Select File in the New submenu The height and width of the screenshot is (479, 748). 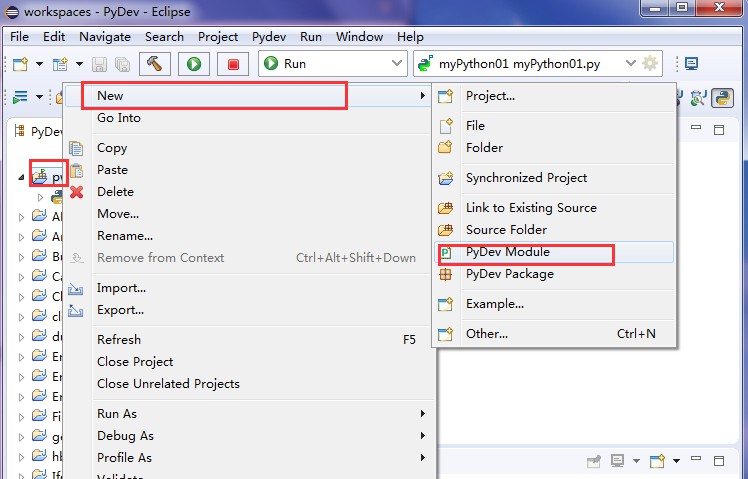point(554,125)
